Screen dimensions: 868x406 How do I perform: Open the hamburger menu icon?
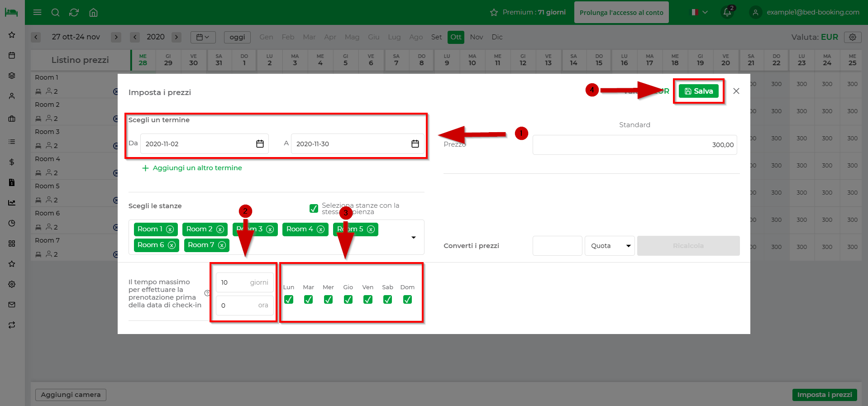click(38, 12)
